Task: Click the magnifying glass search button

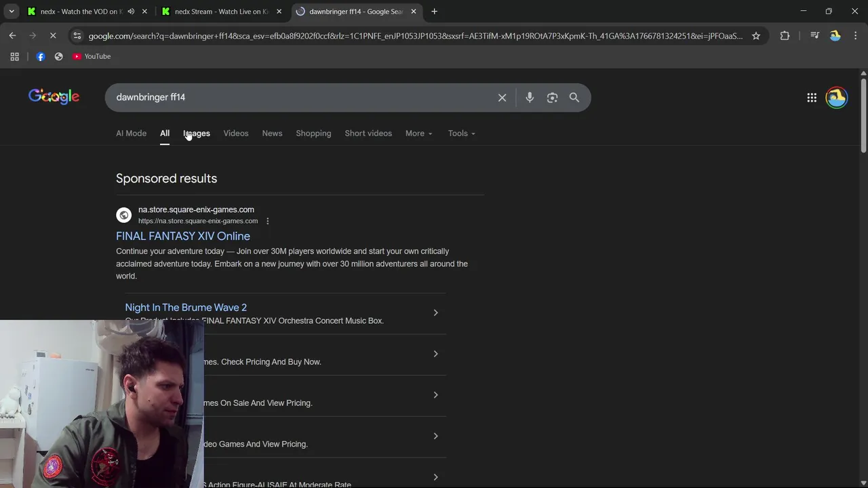Action: [x=574, y=98]
